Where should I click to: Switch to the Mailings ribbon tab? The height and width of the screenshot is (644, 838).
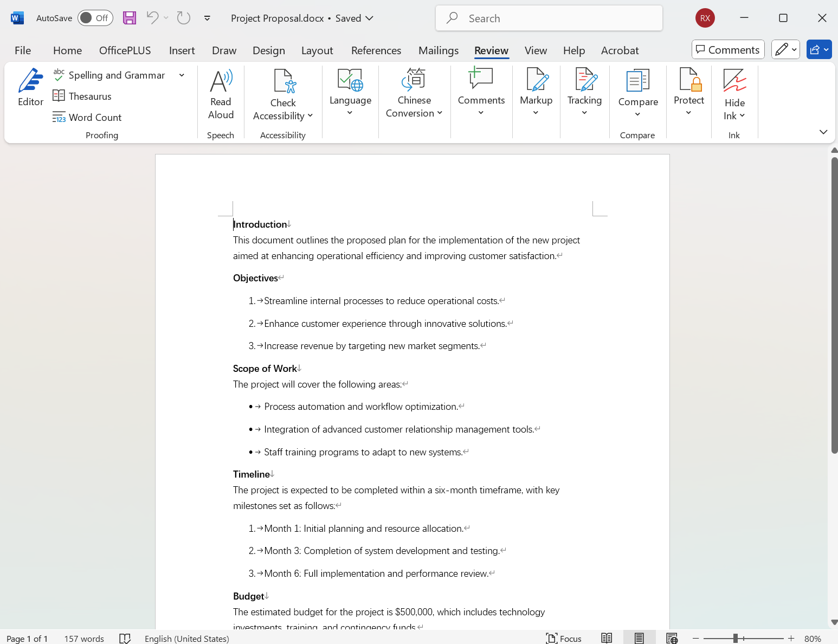(x=439, y=50)
